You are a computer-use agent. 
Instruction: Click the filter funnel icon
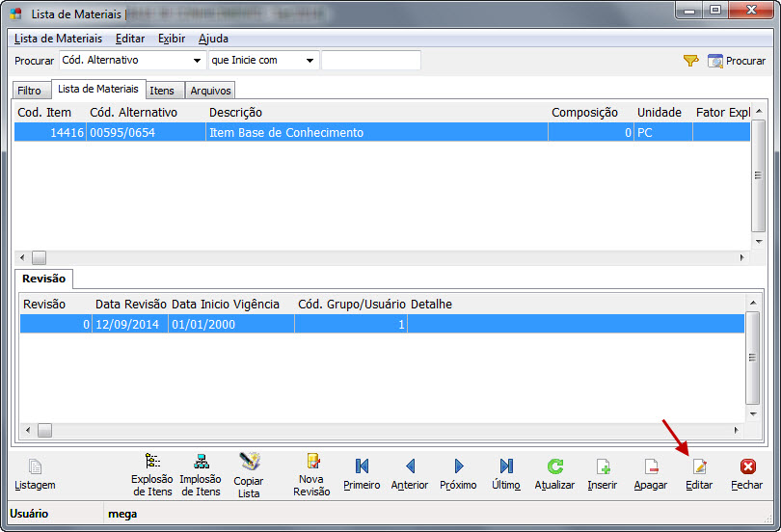pos(690,61)
